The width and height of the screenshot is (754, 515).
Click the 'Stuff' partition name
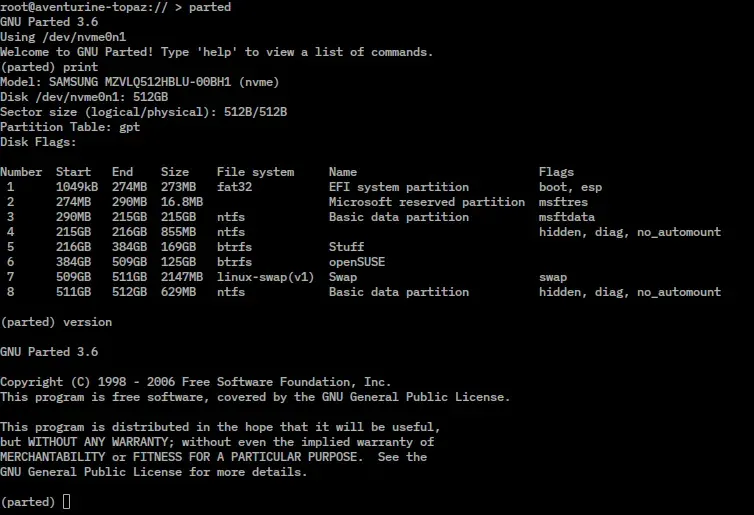click(347, 247)
